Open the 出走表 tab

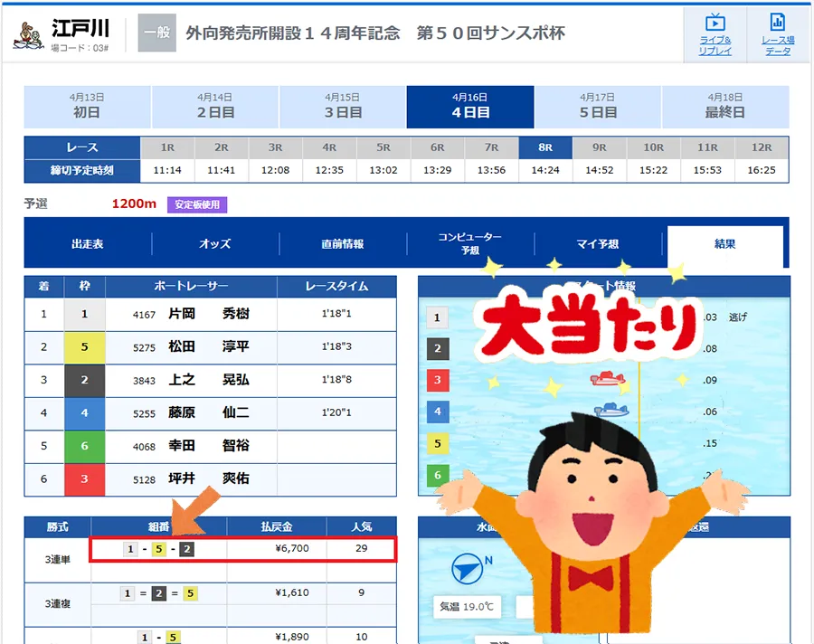[88, 244]
